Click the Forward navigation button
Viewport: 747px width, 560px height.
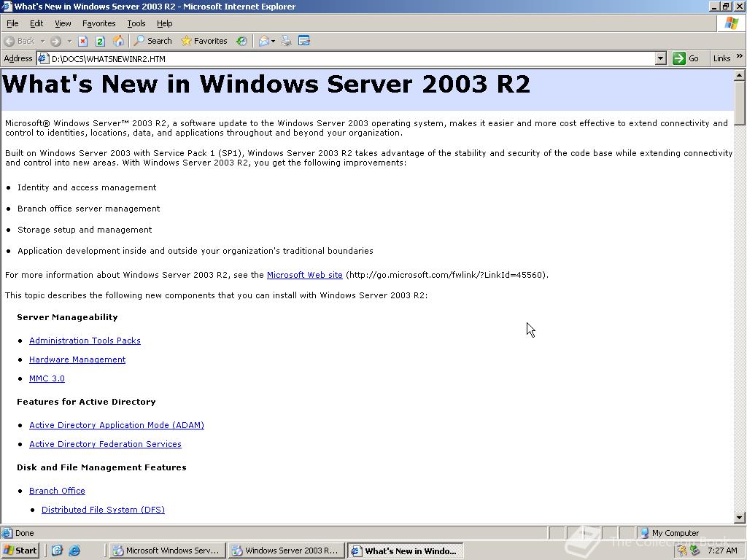pyautogui.click(x=55, y=41)
